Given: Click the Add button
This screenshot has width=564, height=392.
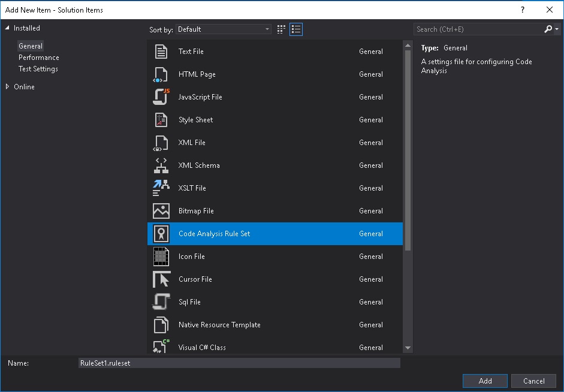Looking at the screenshot, I should pyautogui.click(x=484, y=381).
